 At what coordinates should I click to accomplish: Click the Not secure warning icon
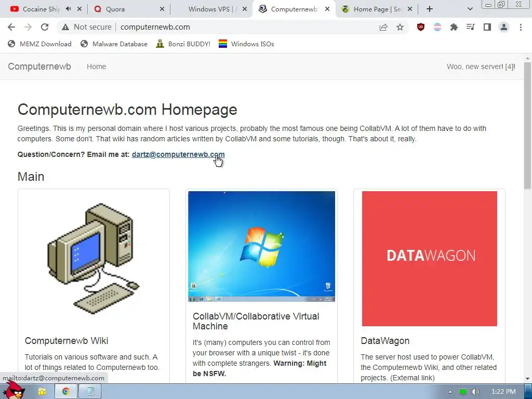tap(65, 27)
